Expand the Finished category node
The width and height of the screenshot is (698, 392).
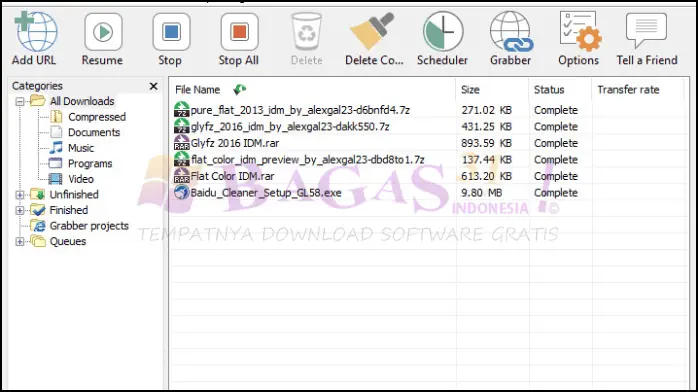20,210
